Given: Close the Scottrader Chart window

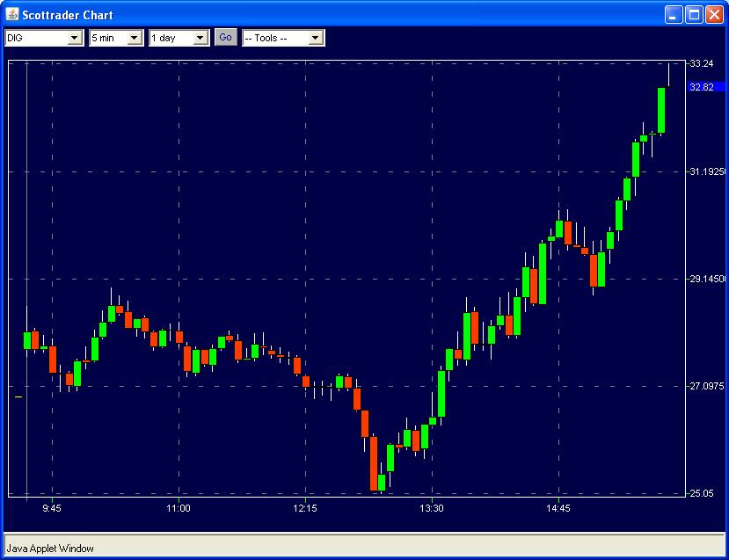Looking at the screenshot, I should point(713,14).
